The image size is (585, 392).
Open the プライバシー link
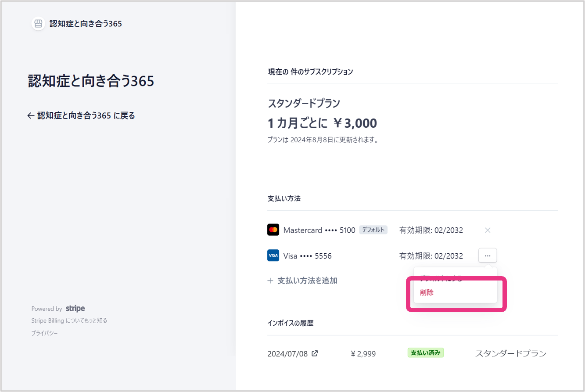[x=44, y=333]
